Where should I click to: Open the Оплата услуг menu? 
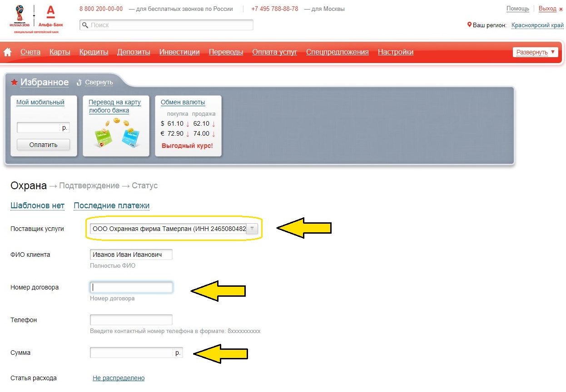tap(274, 52)
